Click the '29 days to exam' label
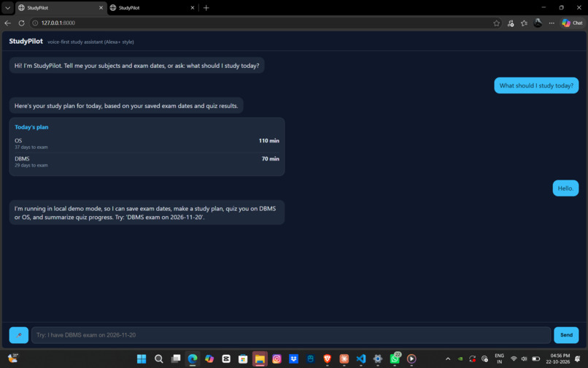This screenshot has width=588, height=368. [x=31, y=165]
